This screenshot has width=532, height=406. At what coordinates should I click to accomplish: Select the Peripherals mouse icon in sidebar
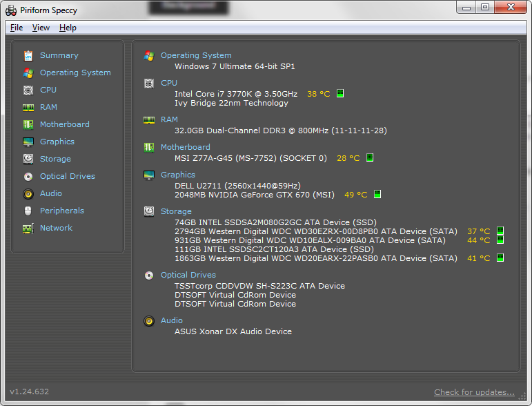pos(28,211)
